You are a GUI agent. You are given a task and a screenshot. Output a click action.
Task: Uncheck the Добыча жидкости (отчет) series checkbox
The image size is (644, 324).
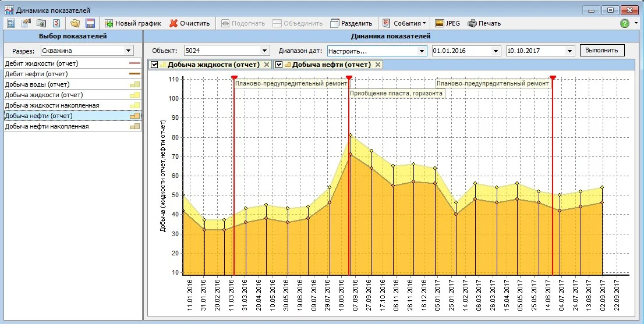[x=154, y=65]
